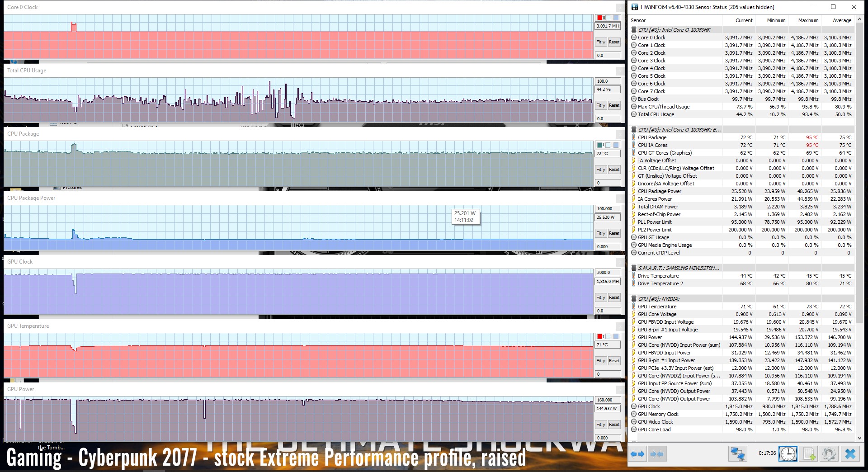Open the remote network monitors icon
This screenshot has height=472, width=868.
(737, 454)
